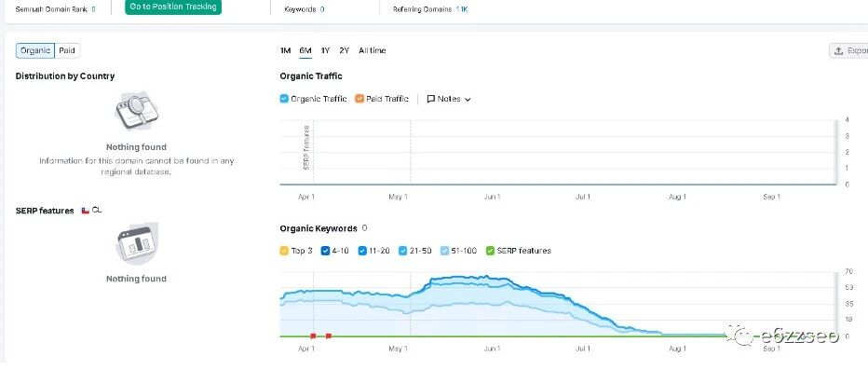Open the 1.1K Referring Domains link
The height and width of the screenshot is (370, 868).
[x=462, y=9]
